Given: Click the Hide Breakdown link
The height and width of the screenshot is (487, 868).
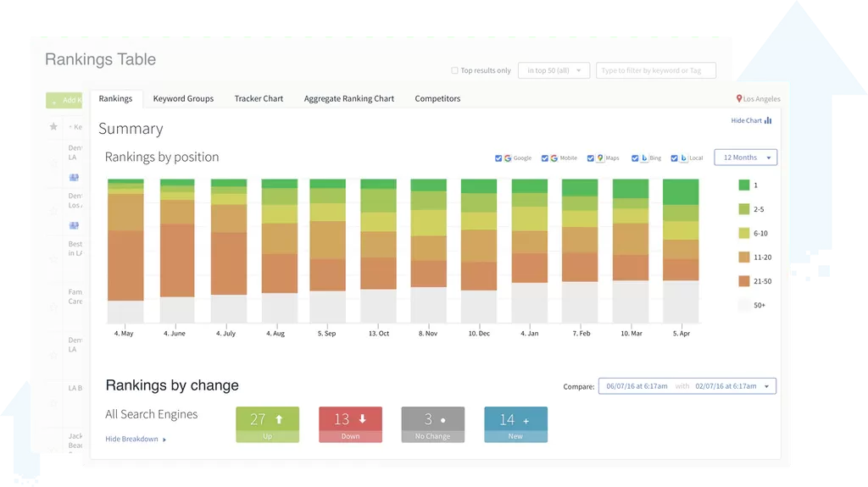Looking at the screenshot, I should (x=135, y=440).
